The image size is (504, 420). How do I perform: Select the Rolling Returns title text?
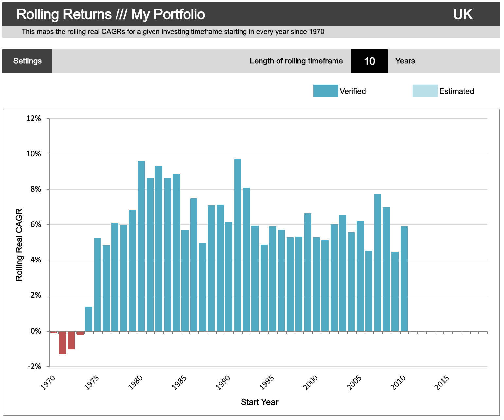[x=110, y=14]
